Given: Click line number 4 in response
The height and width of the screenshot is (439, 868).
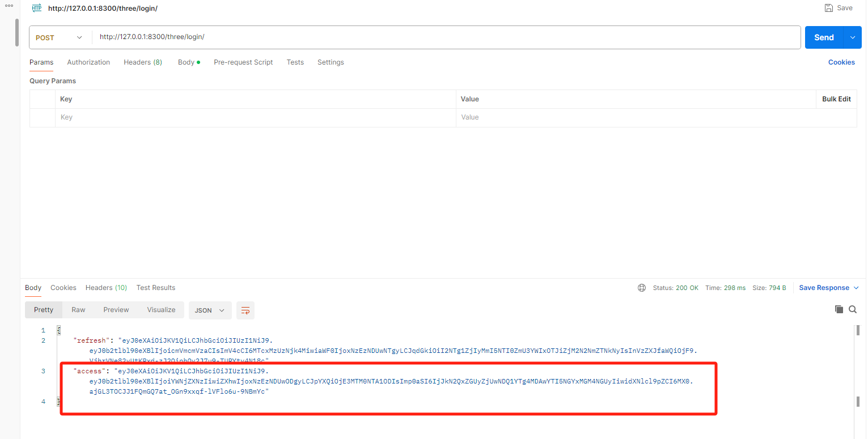Looking at the screenshot, I should 44,402.
